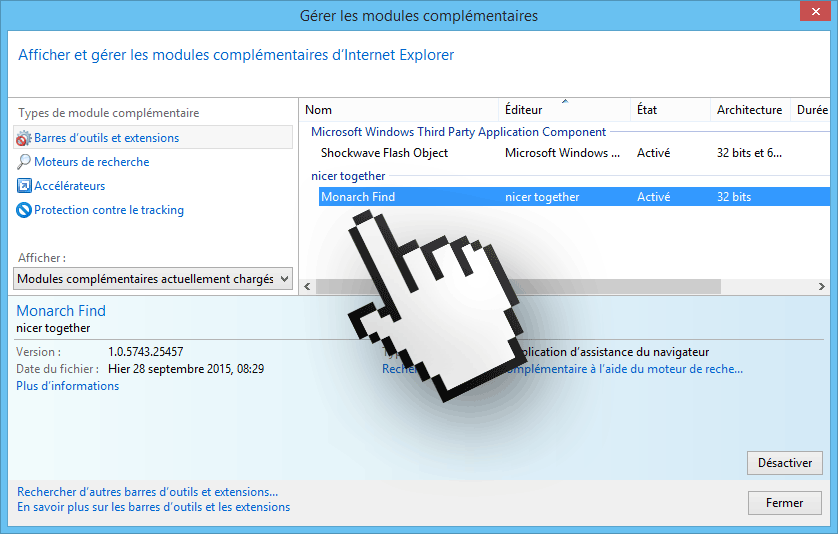Click the '32 bits' cell of Monarch Find
The height and width of the screenshot is (534, 838).
[x=734, y=197]
